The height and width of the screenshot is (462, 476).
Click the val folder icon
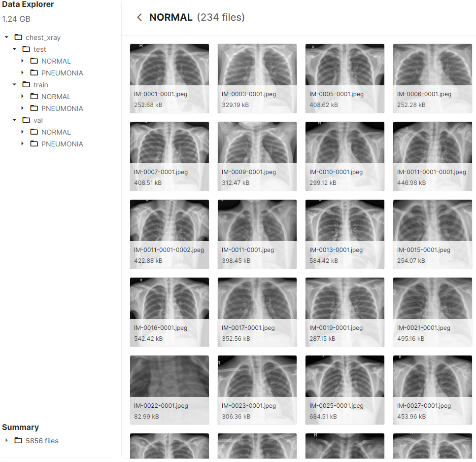coord(27,120)
